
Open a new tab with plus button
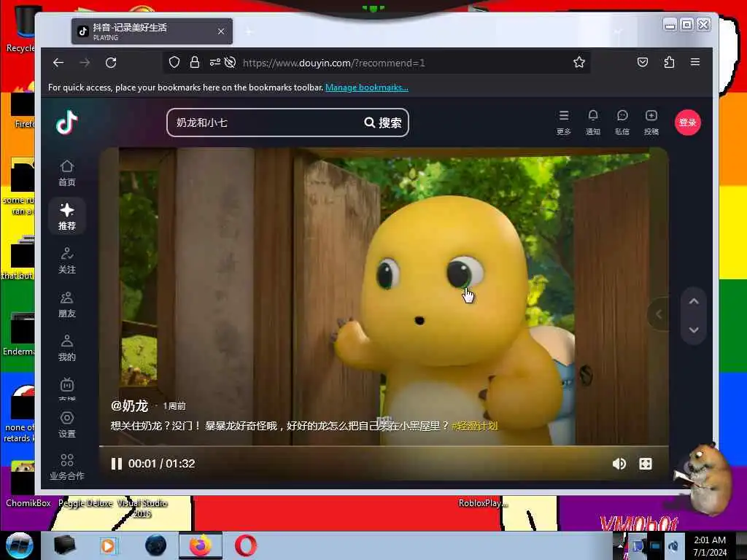(249, 32)
